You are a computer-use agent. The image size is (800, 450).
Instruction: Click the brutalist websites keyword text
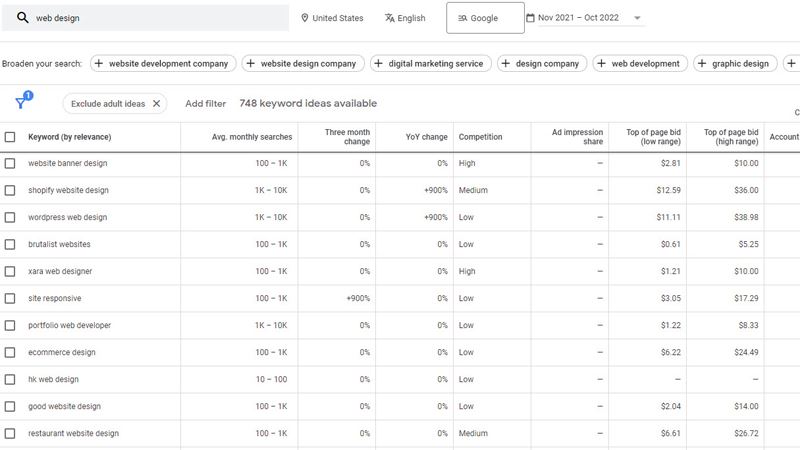tap(59, 244)
